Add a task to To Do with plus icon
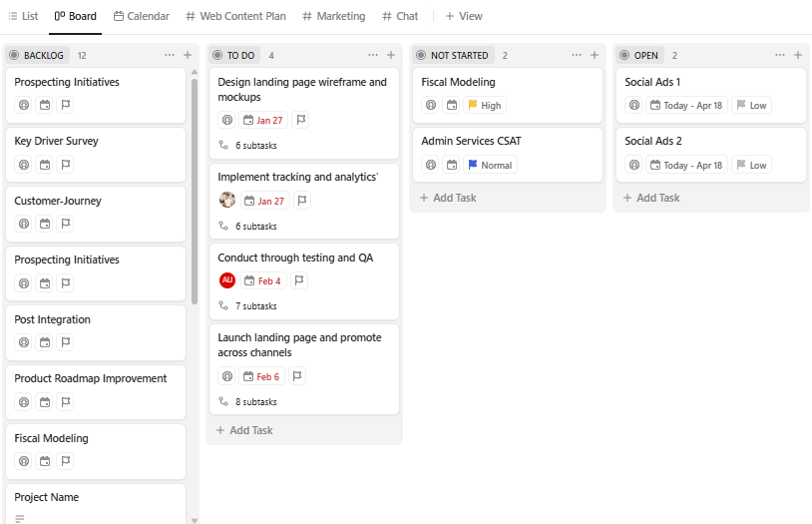The width and height of the screenshot is (812, 524). coord(391,55)
